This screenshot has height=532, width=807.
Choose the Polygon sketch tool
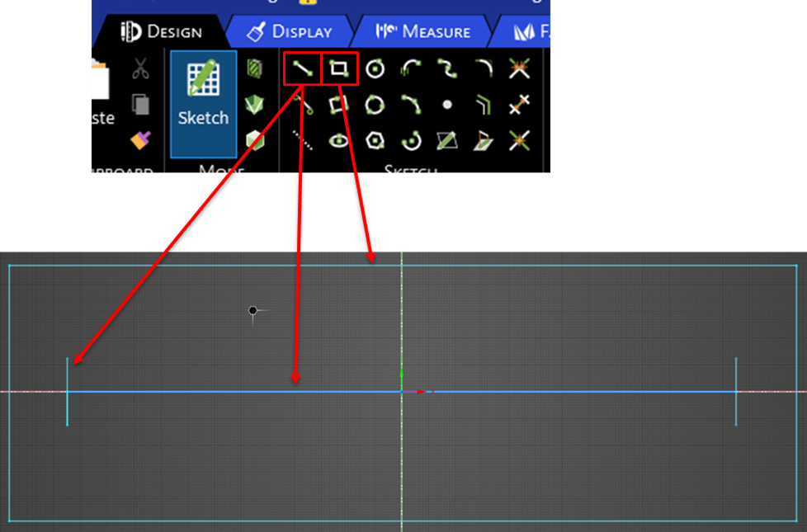pyautogui.click(x=375, y=140)
